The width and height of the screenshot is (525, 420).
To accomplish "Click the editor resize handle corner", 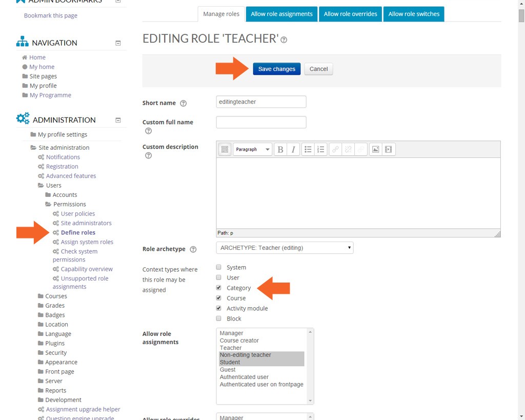I will click(497, 234).
